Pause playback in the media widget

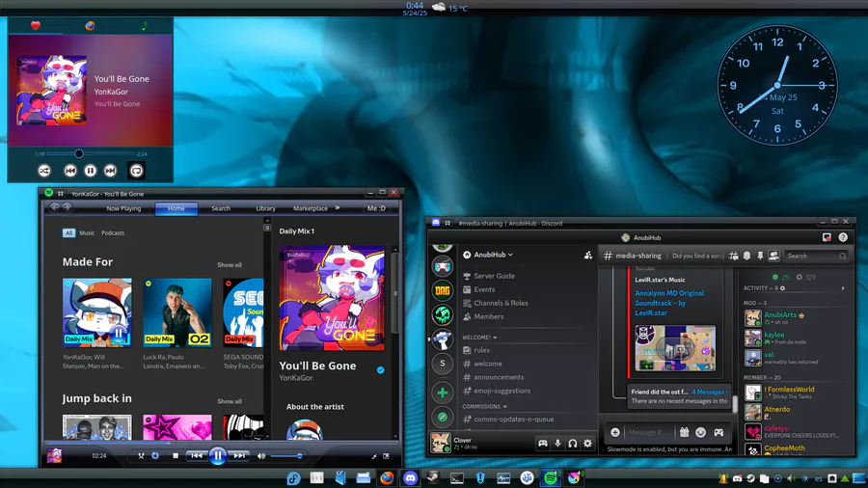pos(91,171)
